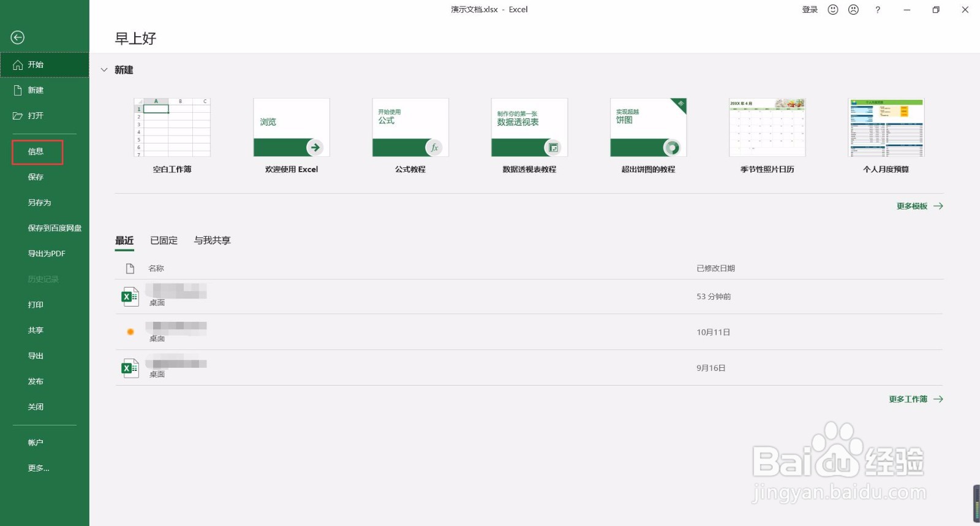This screenshot has width=980, height=526.
Task: Click the 名称 column header
Action: tap(156, 269)
